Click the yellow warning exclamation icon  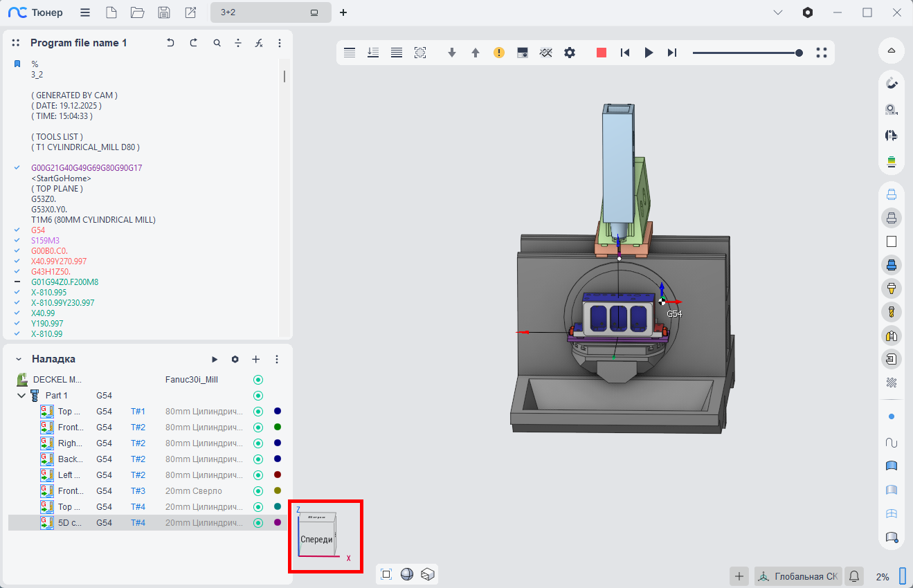pos(499,53)
